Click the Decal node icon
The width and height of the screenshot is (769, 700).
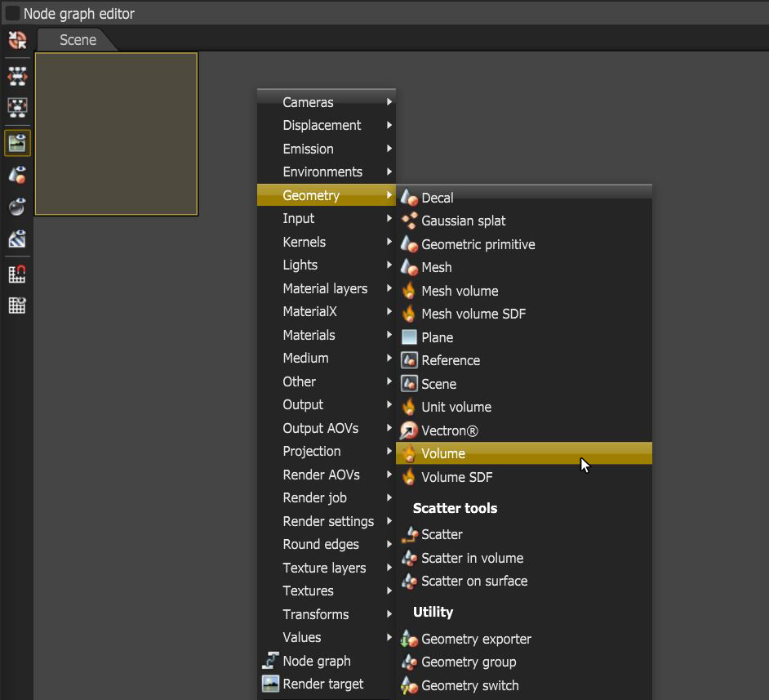coord(409,198)
